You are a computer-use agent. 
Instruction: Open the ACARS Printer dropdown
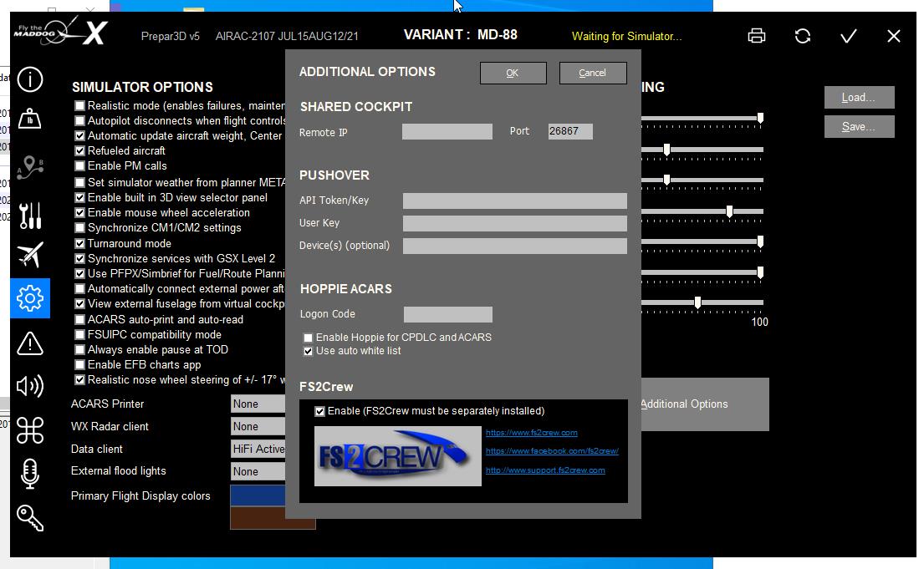[258, 404]
